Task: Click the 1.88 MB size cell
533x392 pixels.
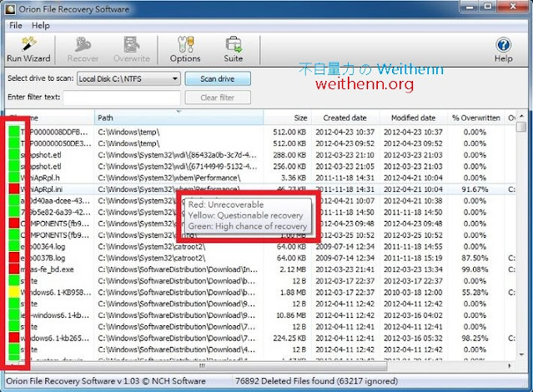Action: pos(294,293)
